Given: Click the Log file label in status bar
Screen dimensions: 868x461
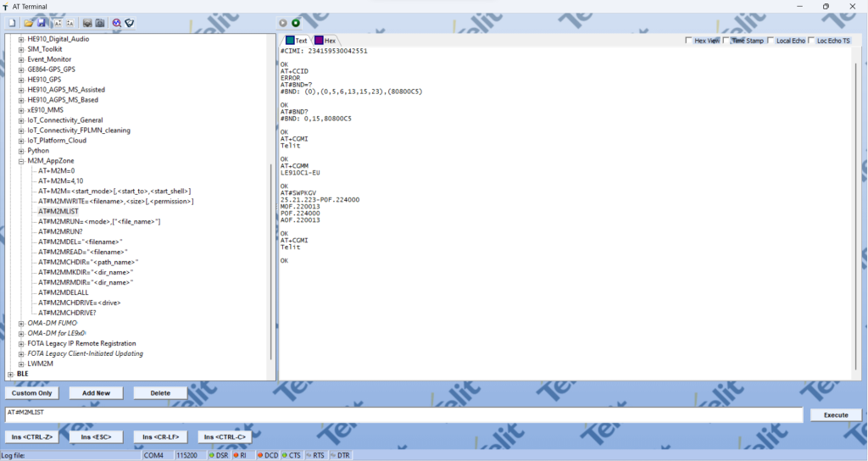Looking at the screenshot, I should click(14, 455).
